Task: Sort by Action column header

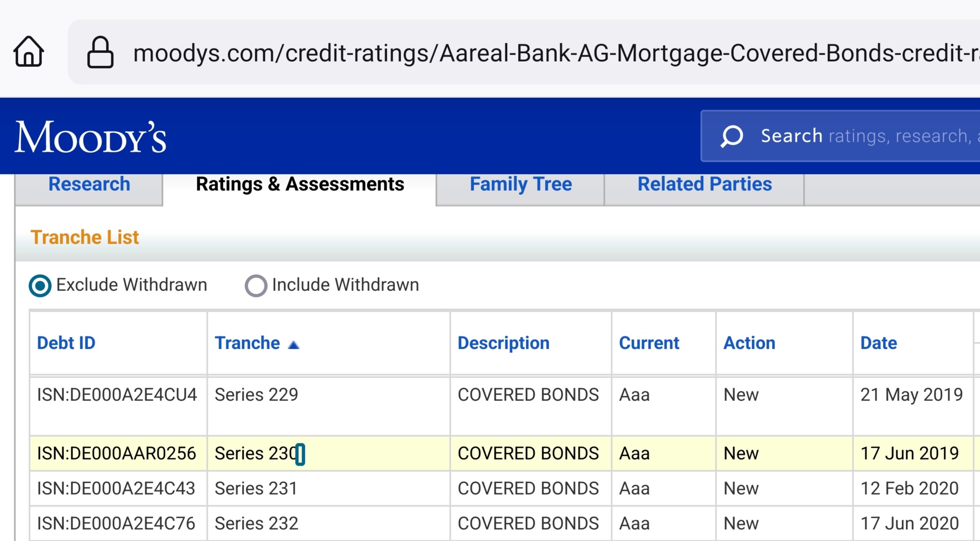Action: [x=749, y=343]
